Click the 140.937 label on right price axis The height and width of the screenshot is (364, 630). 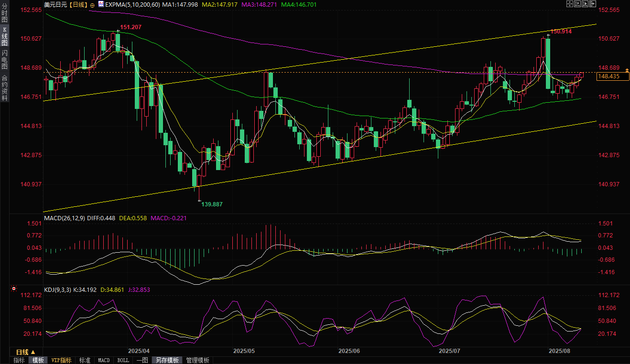click(x=609, y=184)
